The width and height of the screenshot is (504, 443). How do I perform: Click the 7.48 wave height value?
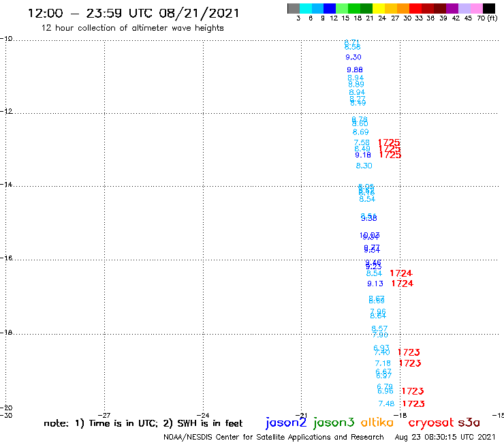[x=386, y=403]
